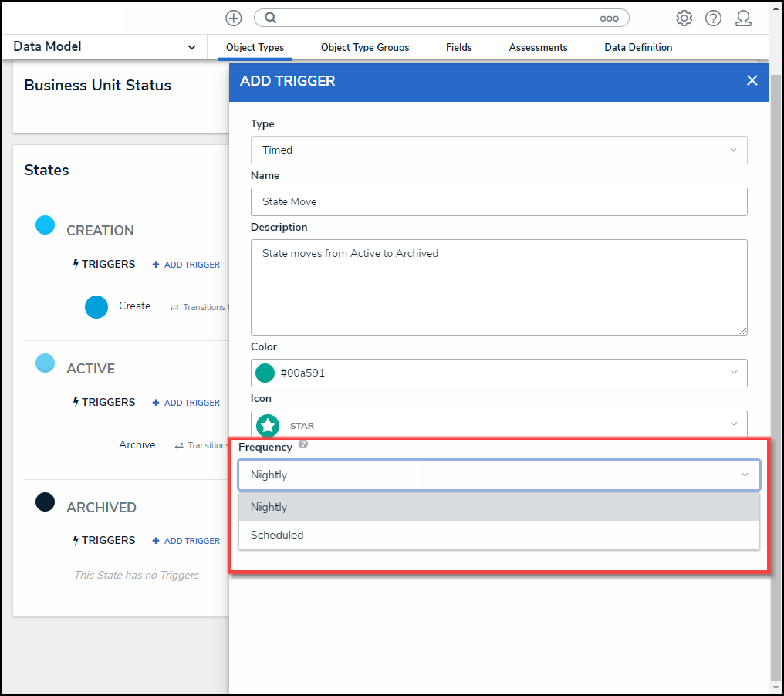Open the settings gear icon
Image resolution: width=784 pixels, height=696 pixels.
(x=684, y=18)
